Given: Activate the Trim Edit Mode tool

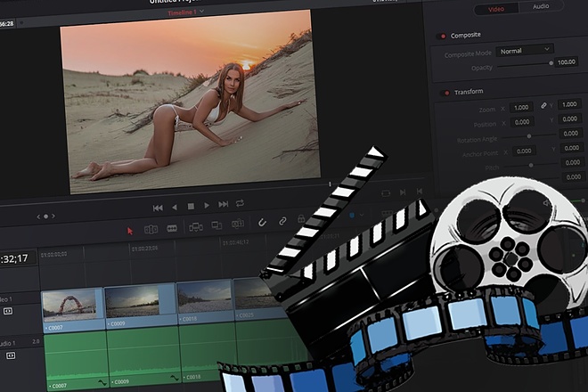Looking at the screenshot, I should point(151,229).
